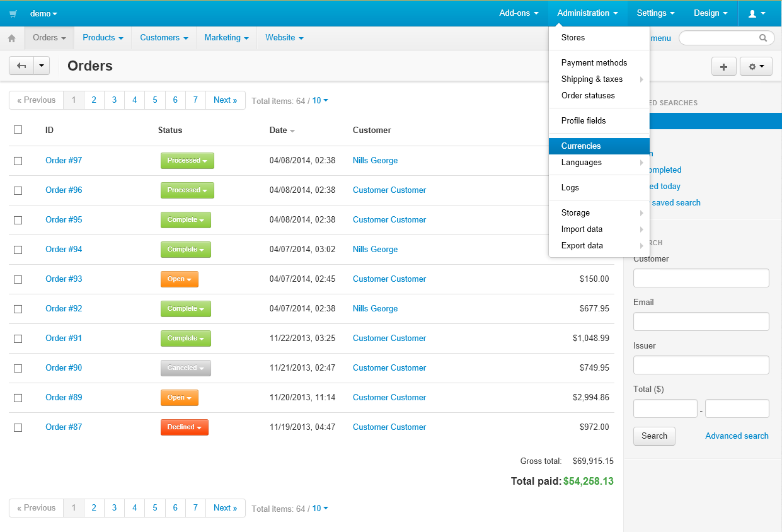Go to page 7 in bottom pagination
This screenshot has height=532, width=782.
coord(195,508)
